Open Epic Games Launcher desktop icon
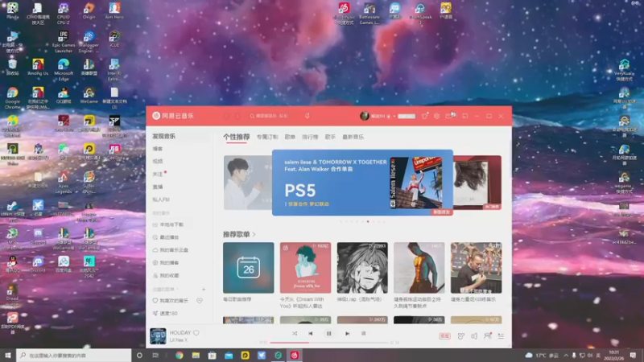 pyautogui.click(x=64, y=42)
